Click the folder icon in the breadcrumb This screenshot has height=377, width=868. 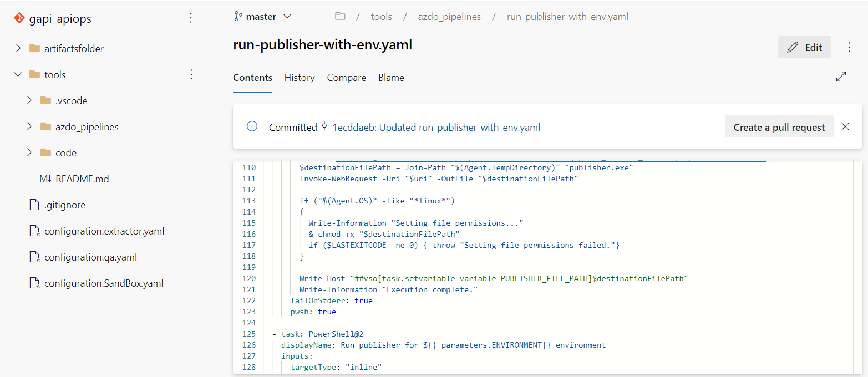click(340, 16)
